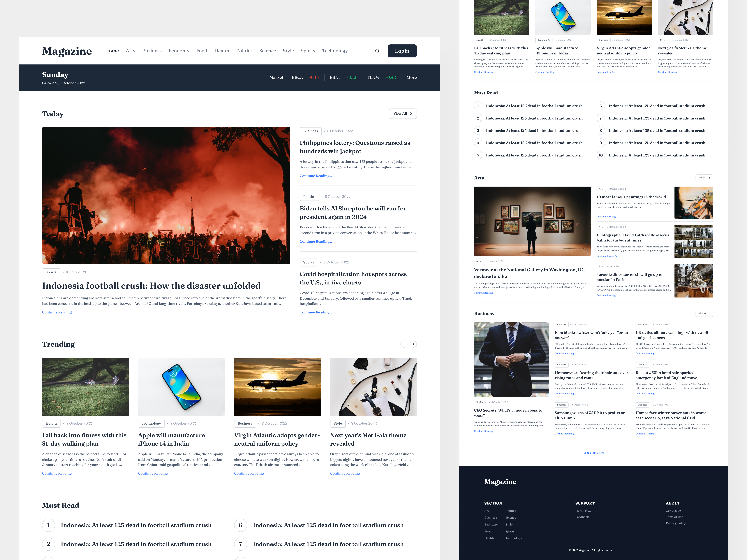Click the Trending previous arrow button
This screenshot has height=560, width=747.
tap(404, 344)
